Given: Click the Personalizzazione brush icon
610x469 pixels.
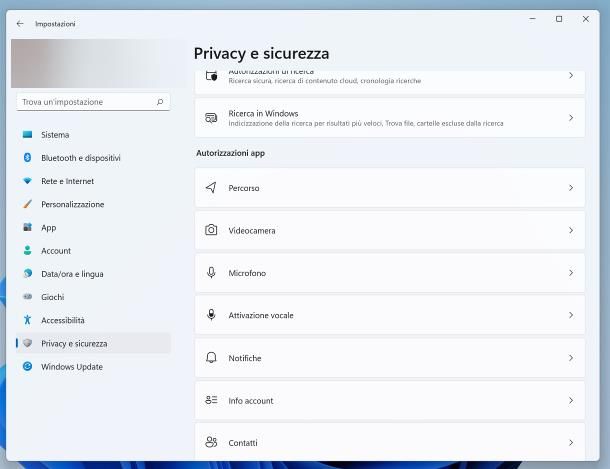Looking at the screenshot, I should [x=27, y=204].
